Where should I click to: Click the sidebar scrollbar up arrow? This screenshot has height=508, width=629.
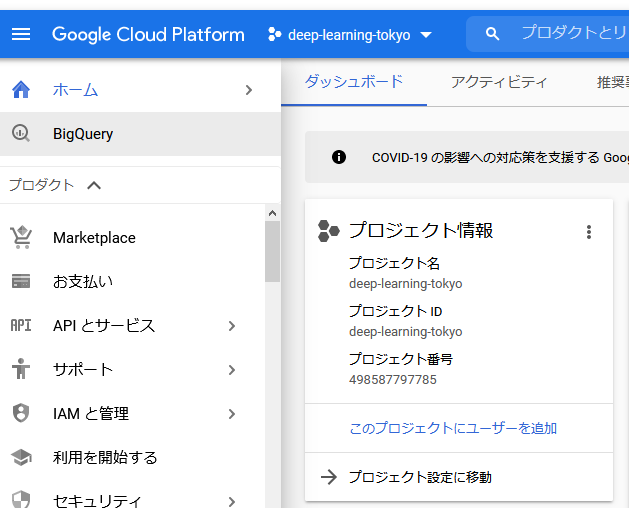pyautogui.click(x=272, y=213)
